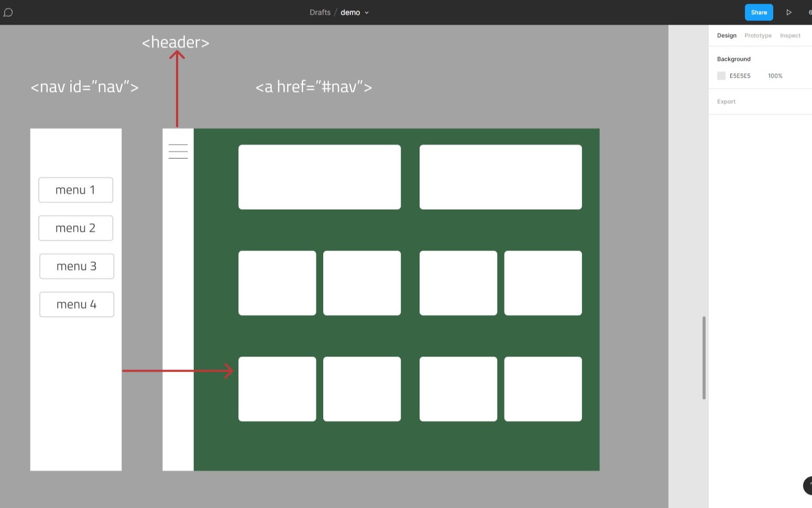Switch to the Inspect tab

(x=790, y=36)
